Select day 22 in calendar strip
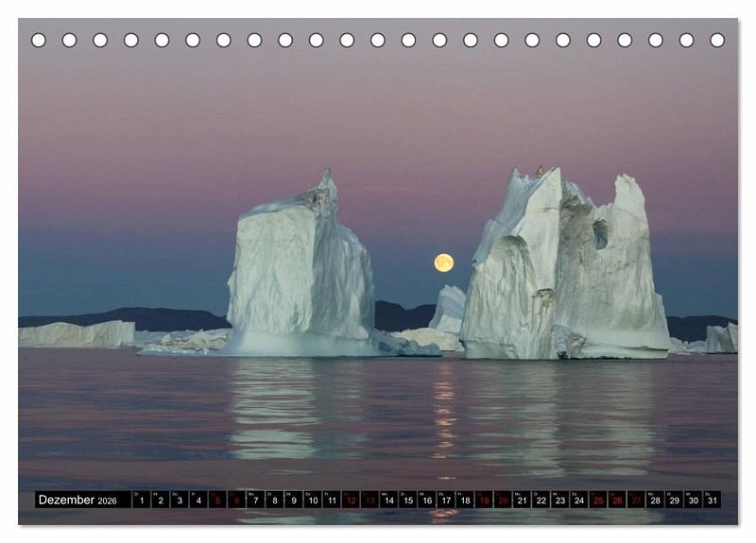Image resolution: width=756 pixels, height=543 pixels. pyautogui.click(x=541, y=500)
